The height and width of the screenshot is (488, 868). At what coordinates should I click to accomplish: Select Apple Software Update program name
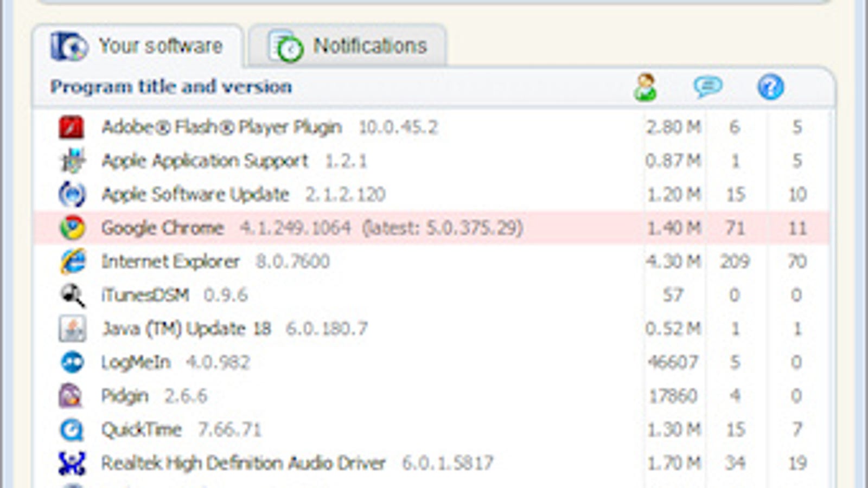[195, 194]
